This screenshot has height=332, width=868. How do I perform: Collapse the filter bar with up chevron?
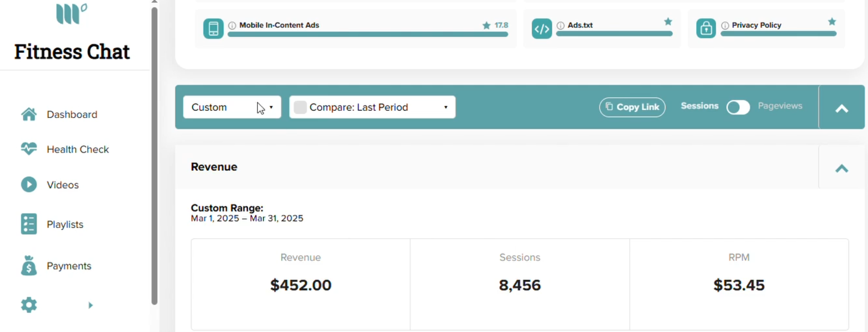click(x=842, y=109)
